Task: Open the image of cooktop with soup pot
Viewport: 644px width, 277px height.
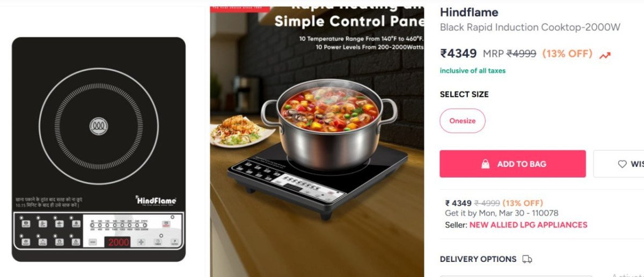Action: (x=317, y=142)
